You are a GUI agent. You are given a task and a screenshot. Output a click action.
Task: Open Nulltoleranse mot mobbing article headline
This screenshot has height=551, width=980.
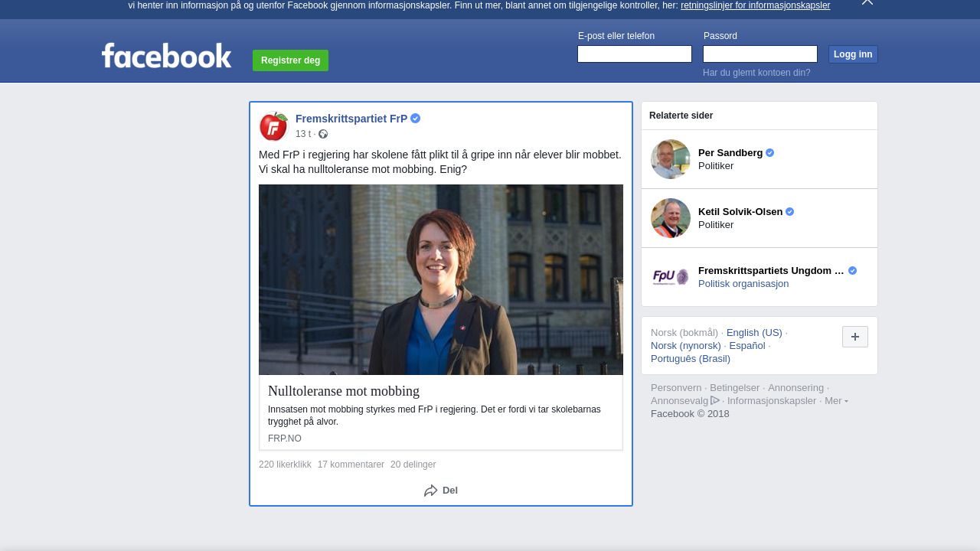344,391
